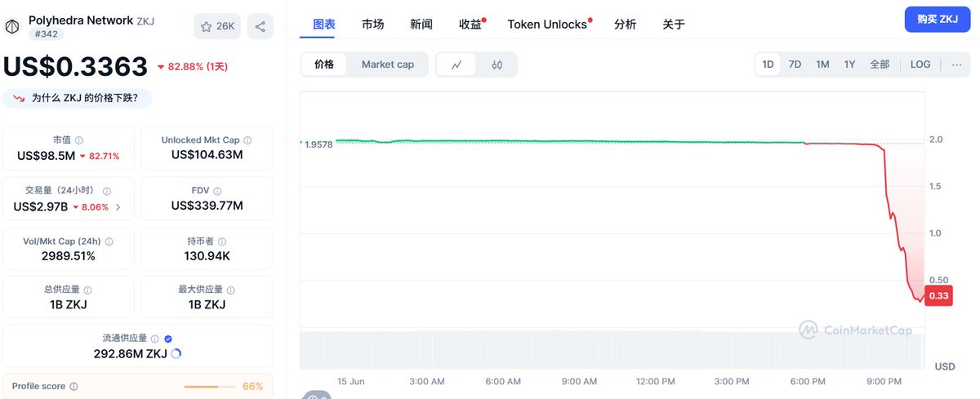
Task: Switch to the 市场 tab
Action: pos(373,24)
